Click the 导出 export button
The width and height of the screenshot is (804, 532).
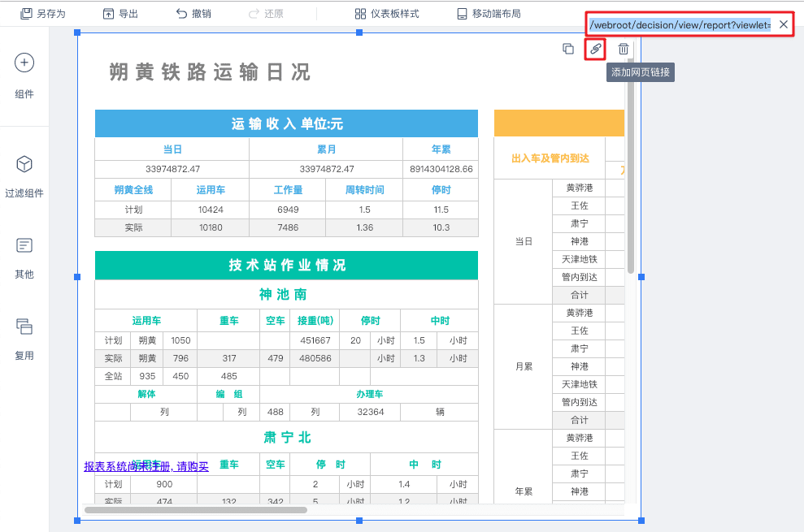pyautogui.click(x=120, y=14)
